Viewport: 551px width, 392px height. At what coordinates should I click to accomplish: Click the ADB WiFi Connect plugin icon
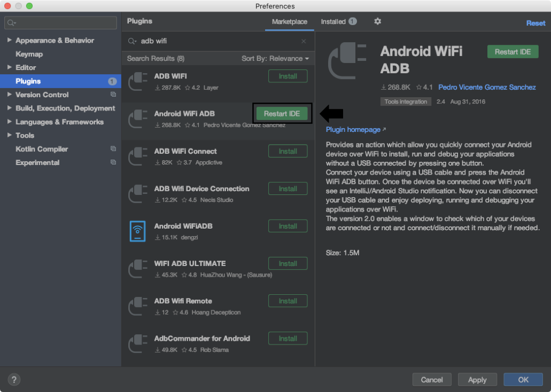(x=138, y=156)
